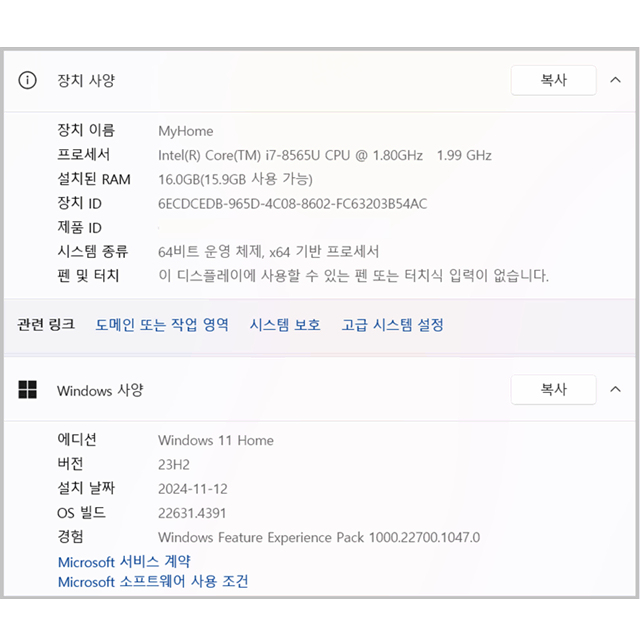The height and width of the screenshot is (640, 640).
Task: Open the Microsoft 서비스 계약 link
Action: point(124,562)
